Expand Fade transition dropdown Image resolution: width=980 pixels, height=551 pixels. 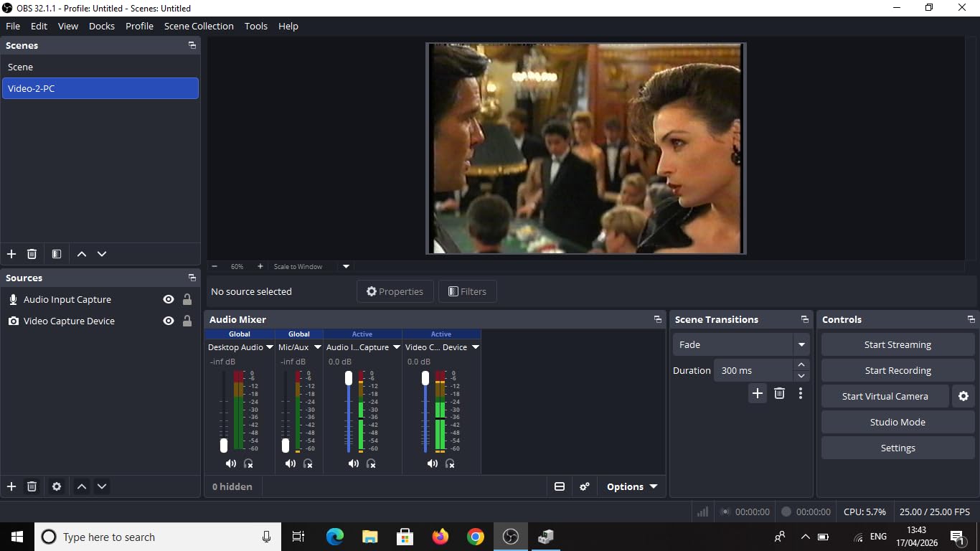coord(801,344)
